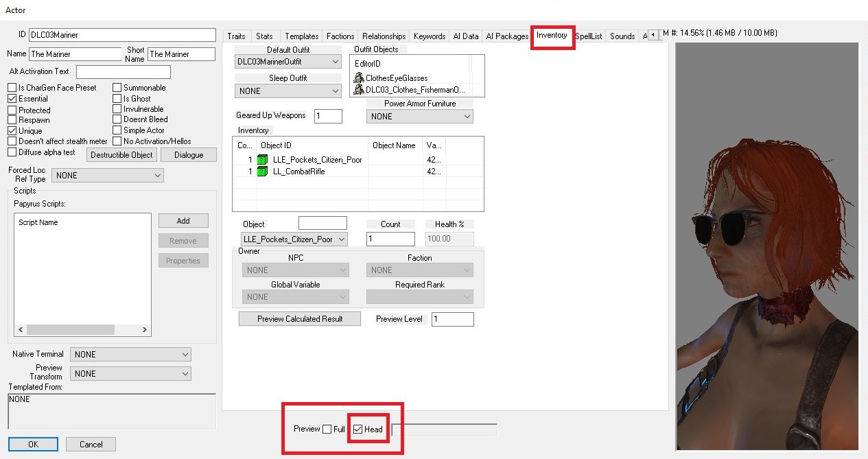Click the LLE_Pockets_Citizen_Poor green item icon
Viewport: 868px width, 459px height.
261,160
